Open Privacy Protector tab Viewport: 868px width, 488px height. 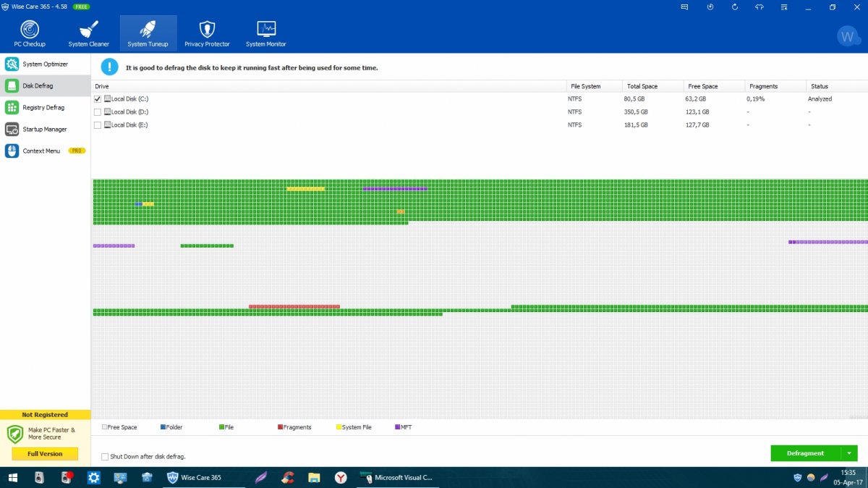[x=207, y=33]
